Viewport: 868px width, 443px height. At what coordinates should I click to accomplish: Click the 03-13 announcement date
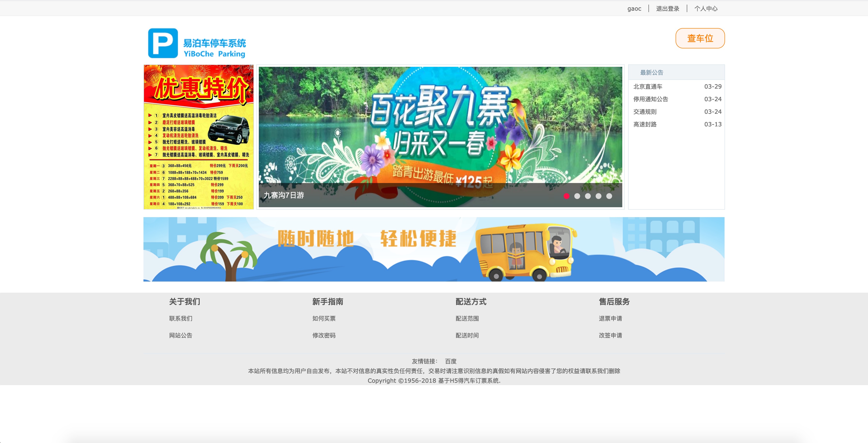point(713,124)
